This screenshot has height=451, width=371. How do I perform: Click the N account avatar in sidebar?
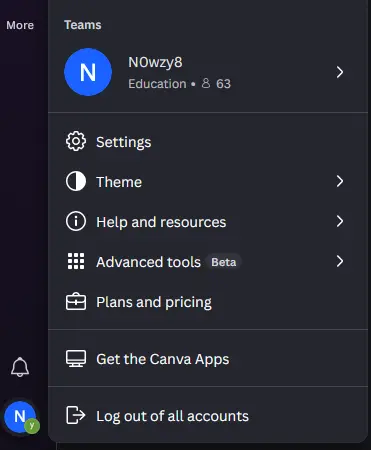pyautogui.click(x=21, y=417)
